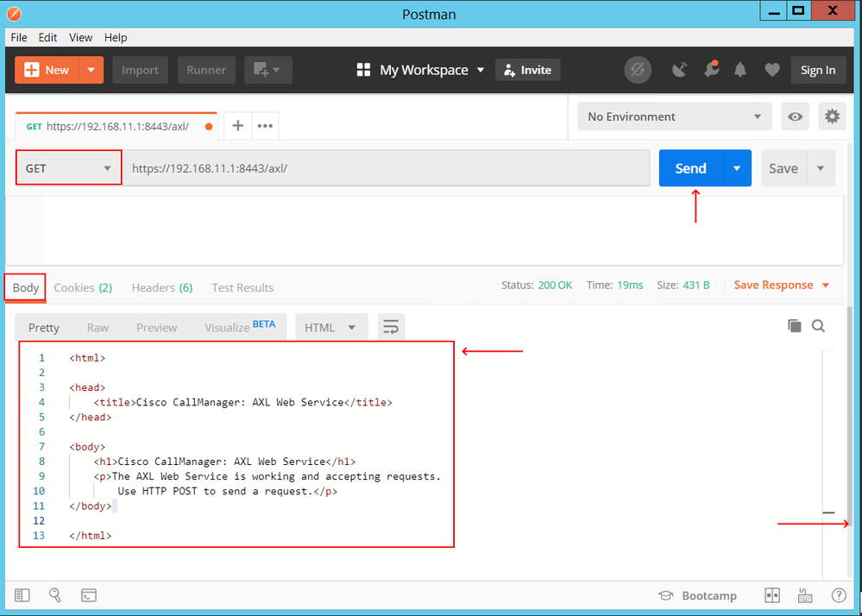Viewport: 862px width, 616px height.
Task: Click the unsaved orange dot on request tab
Action: [209, 126]
